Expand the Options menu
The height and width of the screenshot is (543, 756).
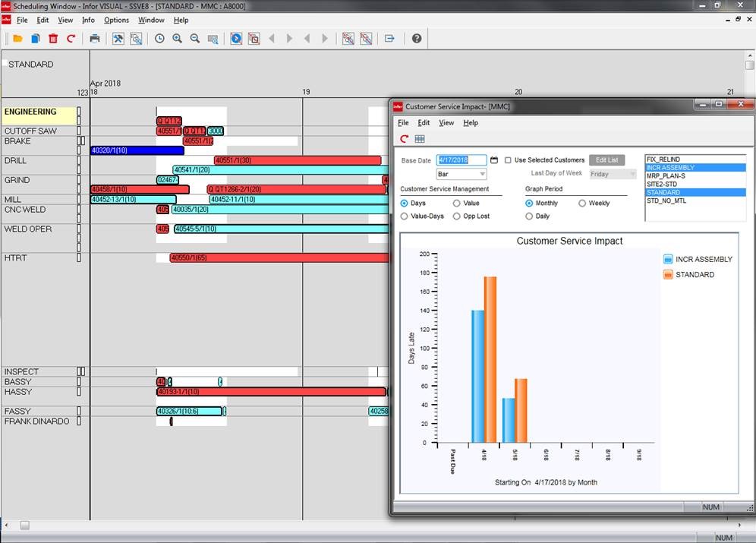[118, 21]
